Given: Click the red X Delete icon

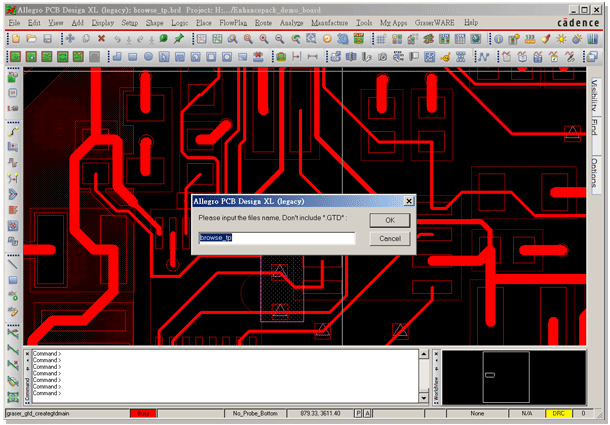Looking at the screenshot, I should (x=101, y=39).
